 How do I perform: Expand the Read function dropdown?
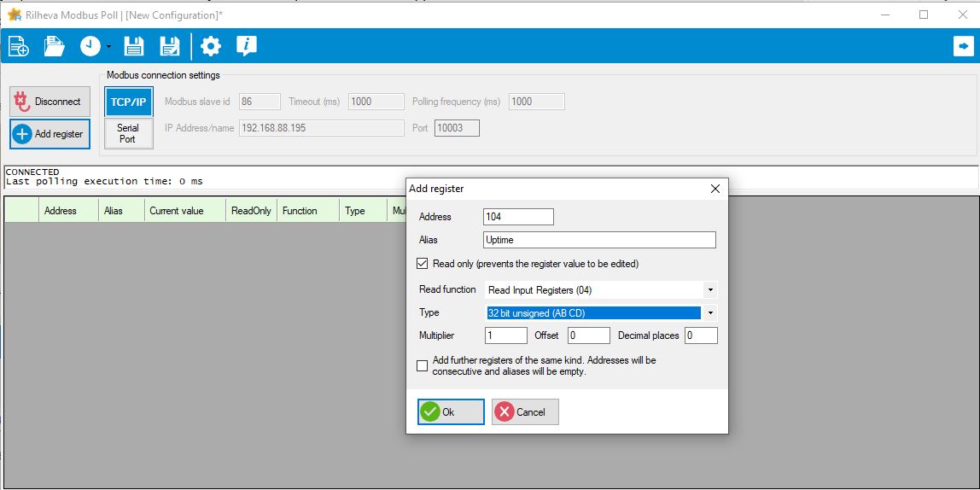[709, 290]
